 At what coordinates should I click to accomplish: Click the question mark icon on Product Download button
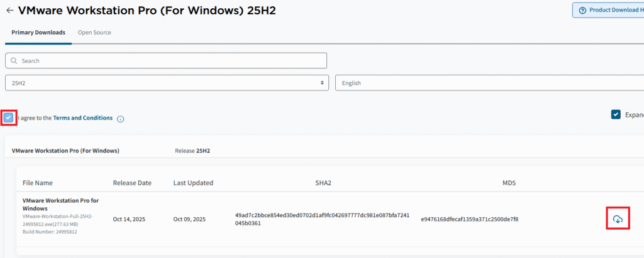tap(582, 10)
